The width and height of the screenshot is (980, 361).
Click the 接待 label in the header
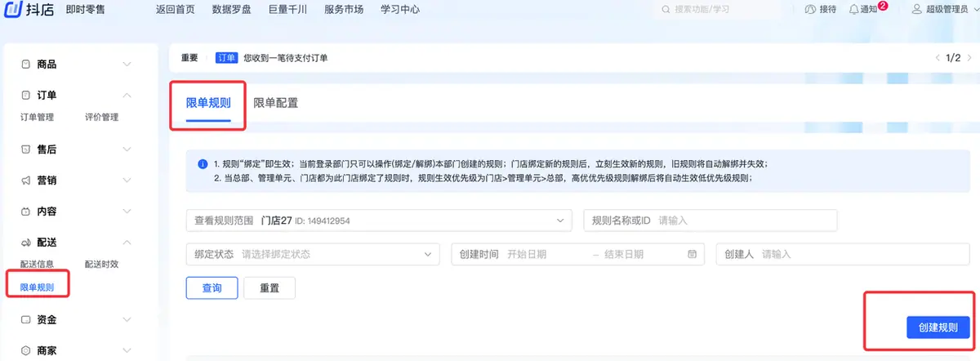click(827, 10)
